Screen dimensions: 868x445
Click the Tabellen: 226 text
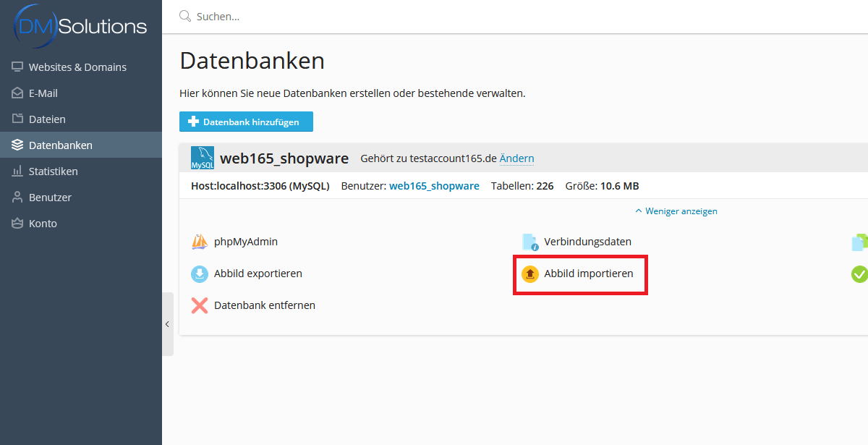point(522,186)
